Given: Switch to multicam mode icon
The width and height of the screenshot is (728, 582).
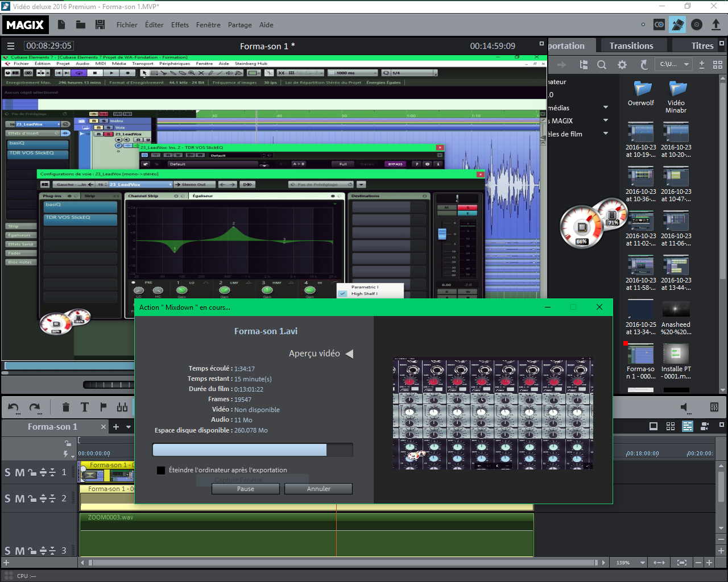Looking at the screenshot, I should 705,426.
